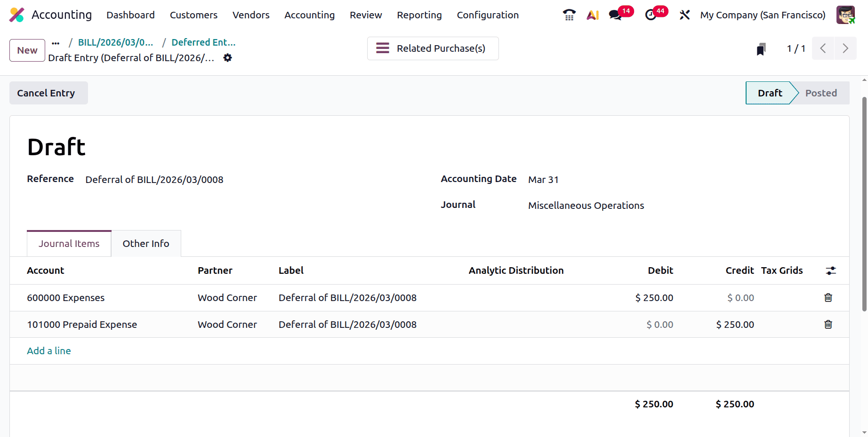
Task: Click the Draft status stage
Action: pyautogui.click(x=770, y=93)
